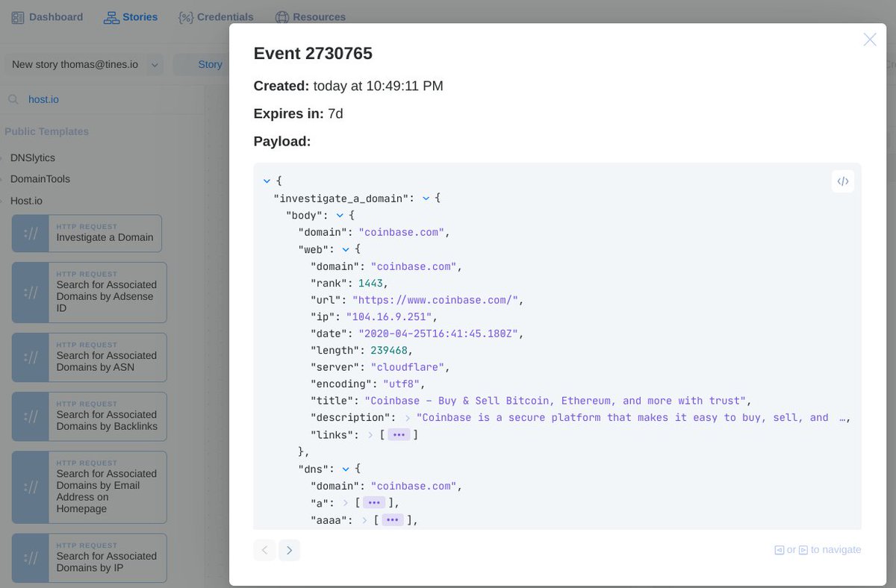896x588 pixels.
Task: Close the Event 2730765 modal
Action: coord(870,40)
